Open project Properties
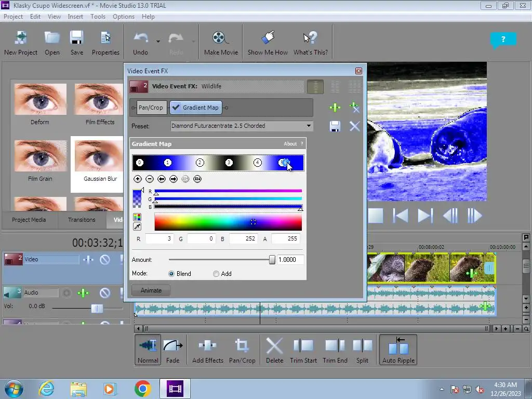 (x=105, y=43)
